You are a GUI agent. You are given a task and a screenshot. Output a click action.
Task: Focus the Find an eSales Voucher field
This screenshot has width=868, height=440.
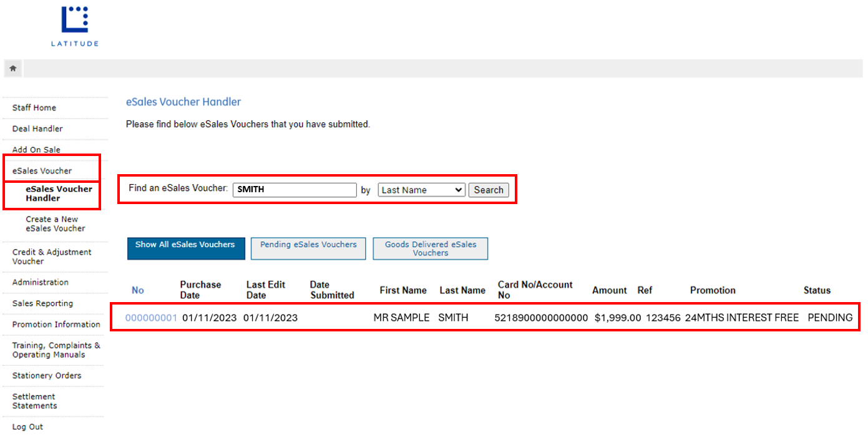(295, 190)
